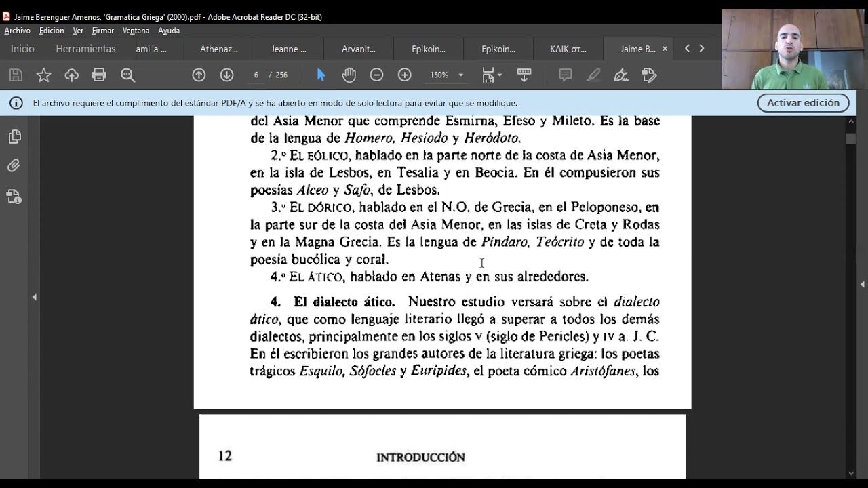Image resolution: width=868 pixels, height=488 pixels.
Task: Expand the right tools pane arrow
Action: click(x=862, y=285)
